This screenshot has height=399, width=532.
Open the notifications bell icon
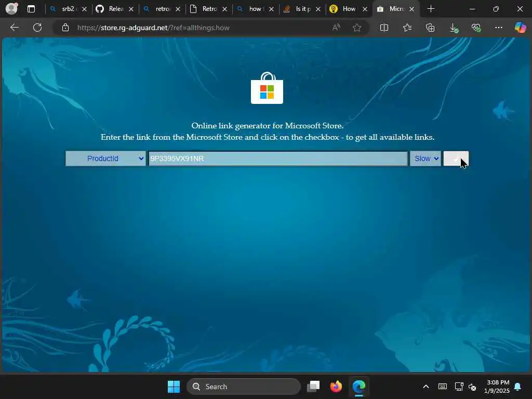point(518,387)
